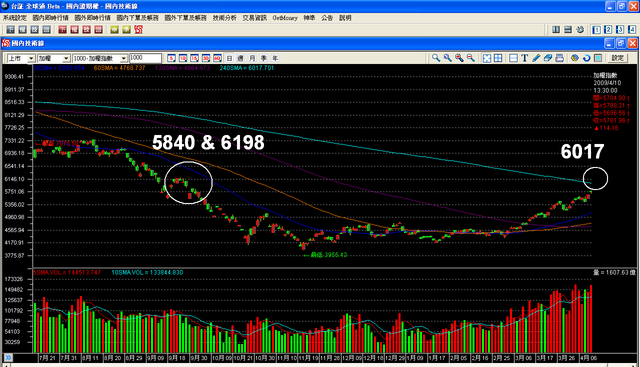Click the printer icon in chart toolbar

pyautogui.click(x=560, y=58)
